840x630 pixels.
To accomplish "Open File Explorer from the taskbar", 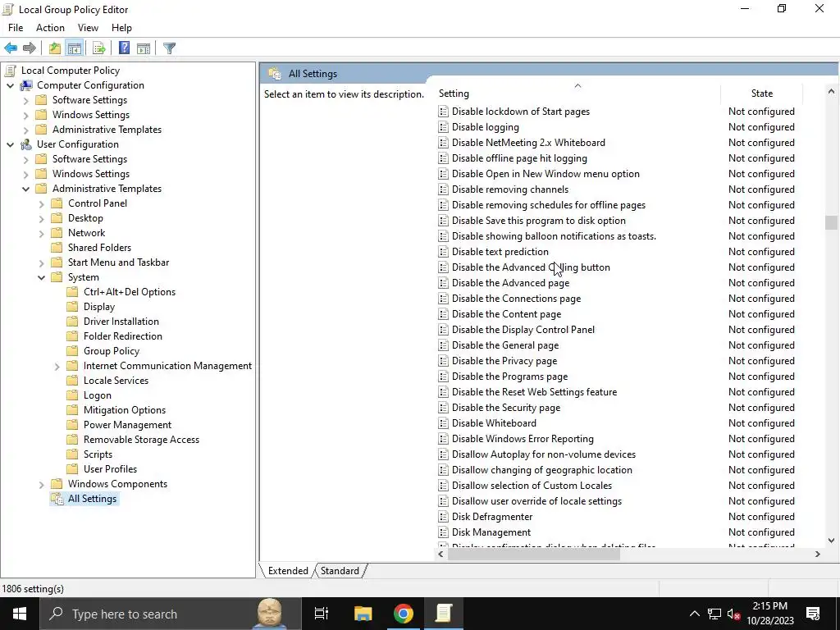I will point(363,614).
